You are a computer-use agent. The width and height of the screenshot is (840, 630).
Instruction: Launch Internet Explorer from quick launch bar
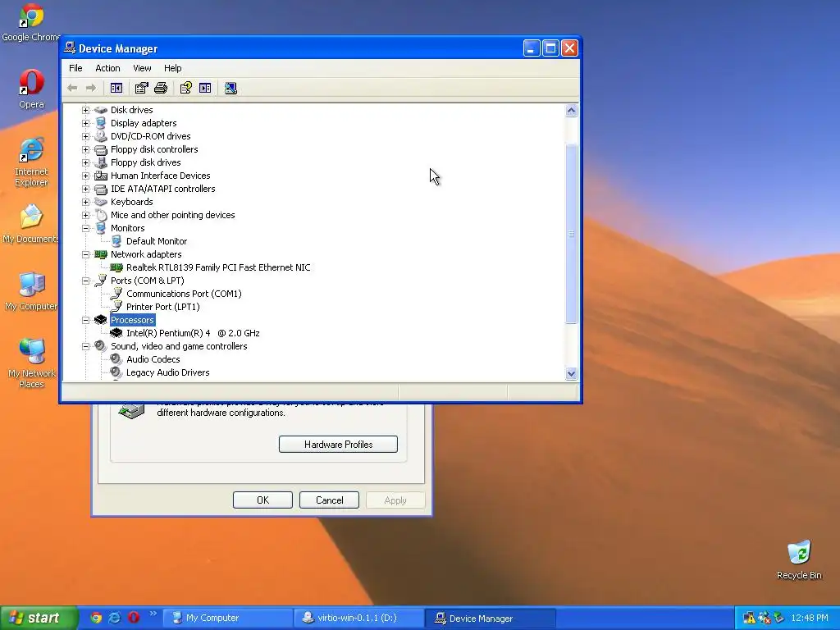tap(115, 618)
